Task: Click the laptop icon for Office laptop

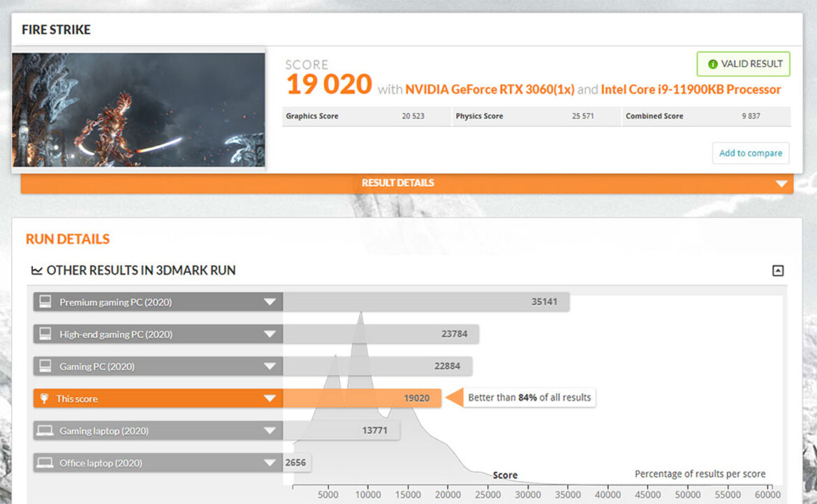Action: (45, 463)
